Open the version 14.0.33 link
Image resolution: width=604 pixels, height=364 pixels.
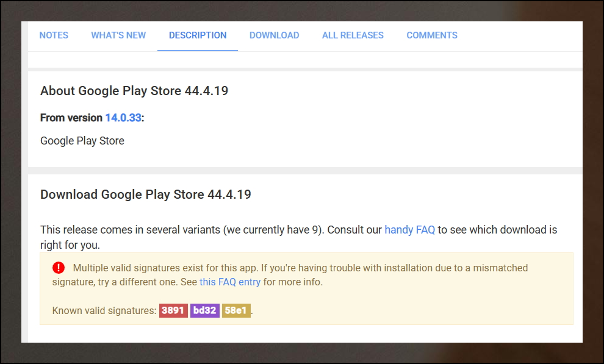[x=123, y=118]
